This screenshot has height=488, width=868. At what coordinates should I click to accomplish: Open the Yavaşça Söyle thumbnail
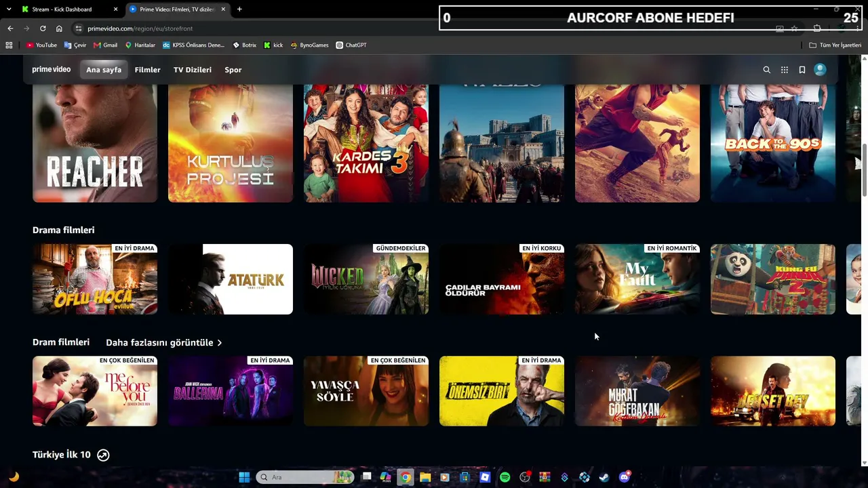tap(366, 391)
